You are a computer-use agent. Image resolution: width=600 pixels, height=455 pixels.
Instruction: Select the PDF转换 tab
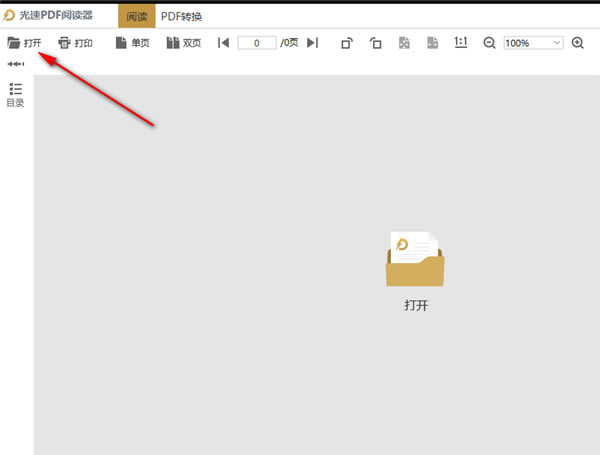(x=181, y=16)
